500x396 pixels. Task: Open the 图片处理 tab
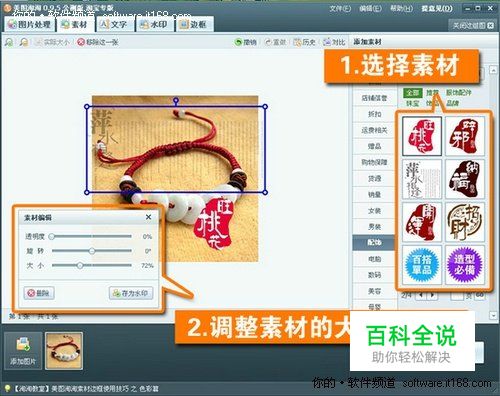(x=29, y=25)
